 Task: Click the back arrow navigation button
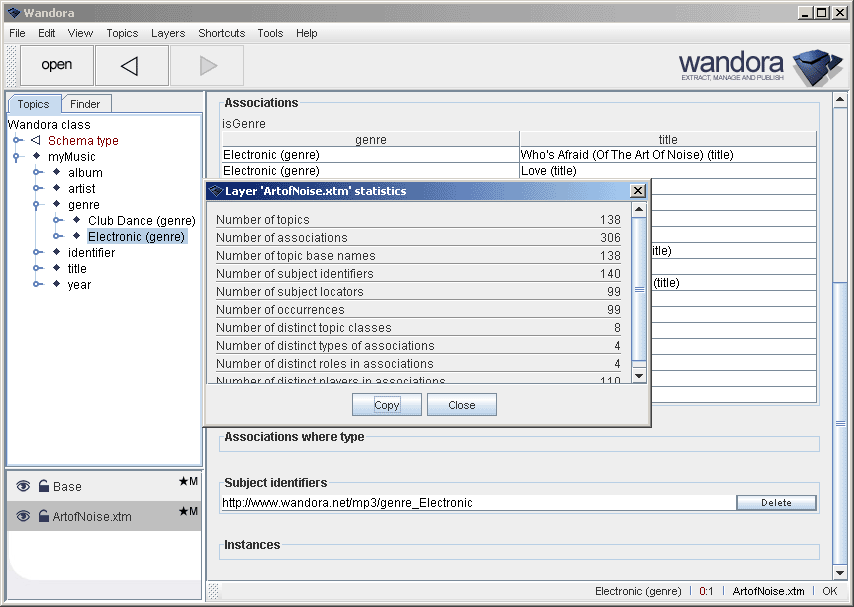pyautogui.click(x=131, y=66)
